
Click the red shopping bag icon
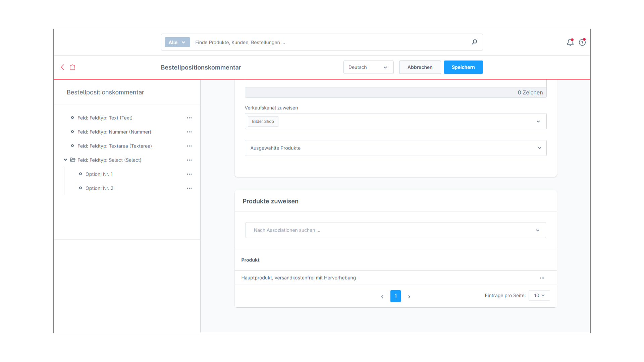[72, 67]
